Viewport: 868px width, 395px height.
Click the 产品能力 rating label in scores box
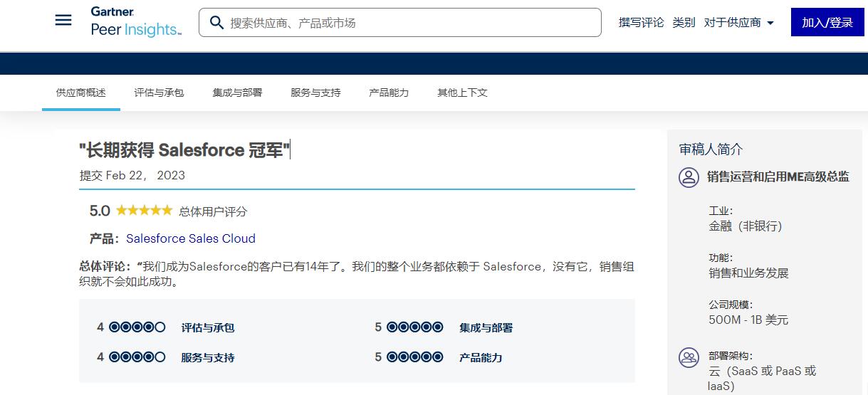(x=481, y=358)
